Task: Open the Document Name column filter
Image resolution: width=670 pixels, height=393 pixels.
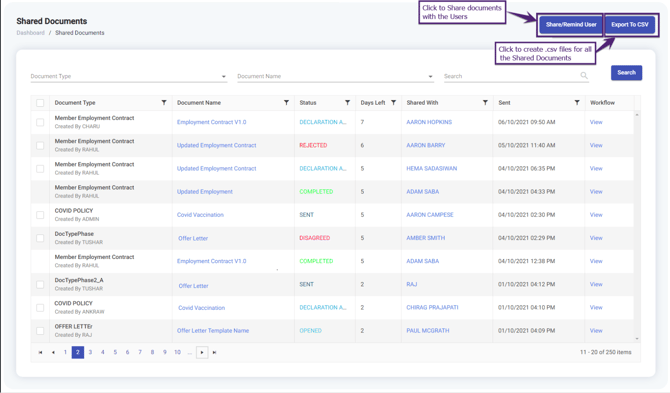Action: (286, 103)
